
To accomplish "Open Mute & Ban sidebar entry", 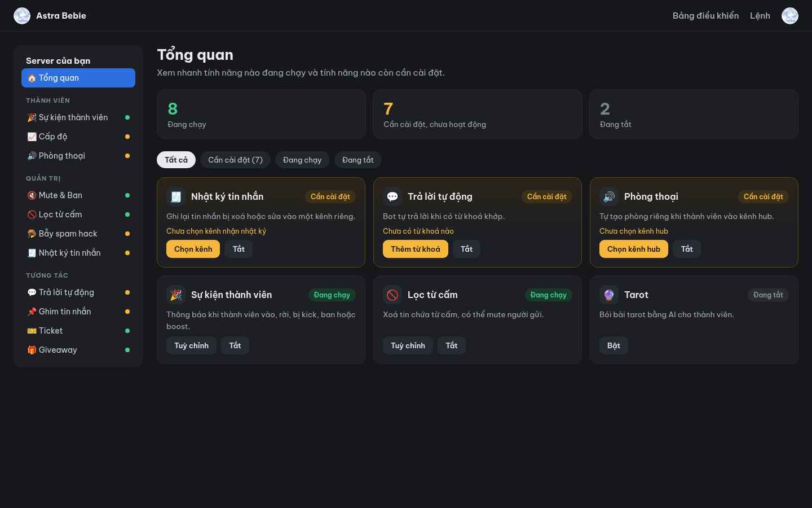I will pyautogui.click(x=78, y=195).
